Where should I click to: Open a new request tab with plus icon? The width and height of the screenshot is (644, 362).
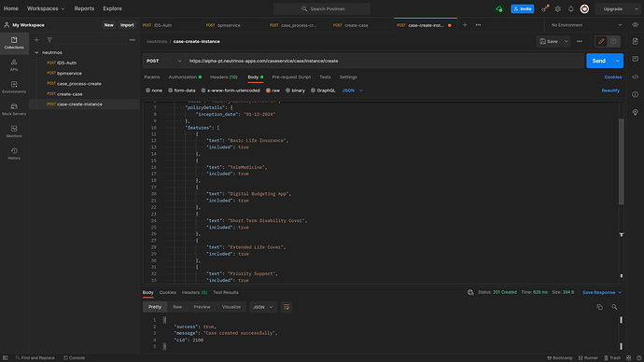tap(465, 25)
